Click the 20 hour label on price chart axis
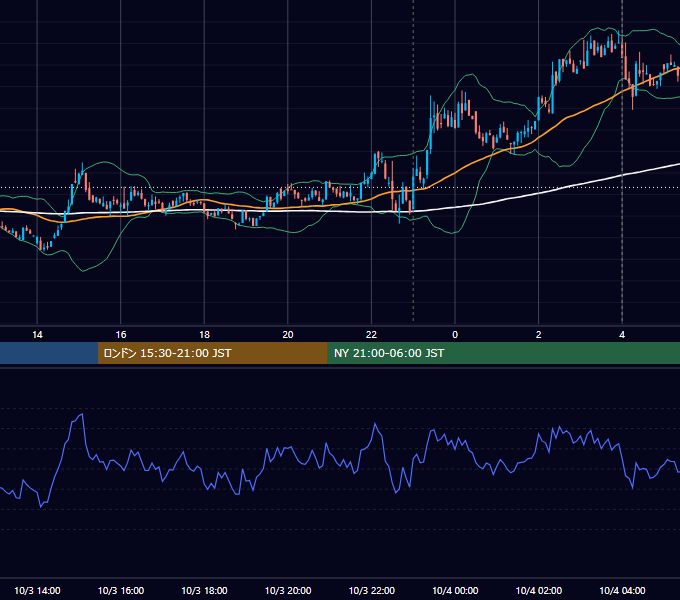680x600 pixels. [x=288, y=335]
